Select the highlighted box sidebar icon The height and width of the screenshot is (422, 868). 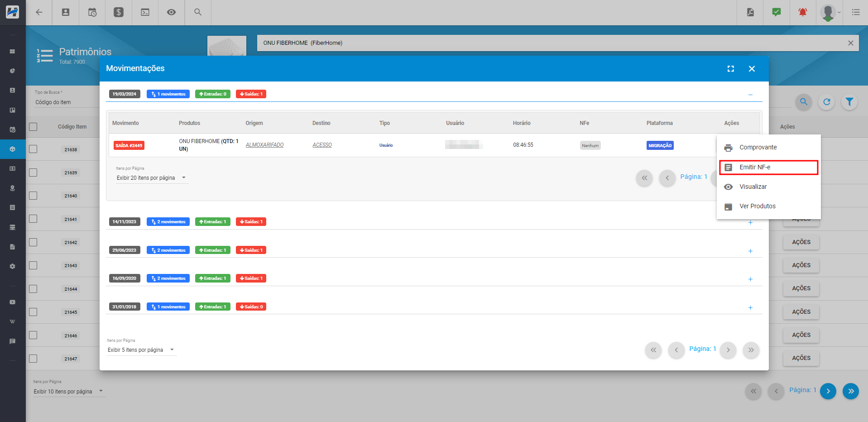click(13, 149)
